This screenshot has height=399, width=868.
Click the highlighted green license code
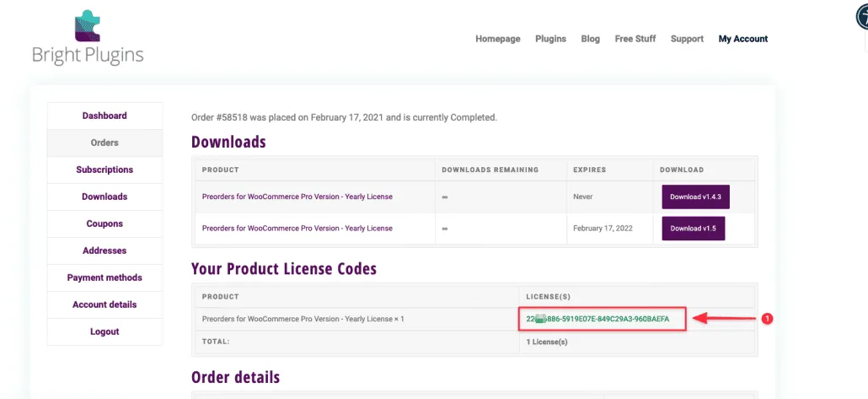coord(597,319)
